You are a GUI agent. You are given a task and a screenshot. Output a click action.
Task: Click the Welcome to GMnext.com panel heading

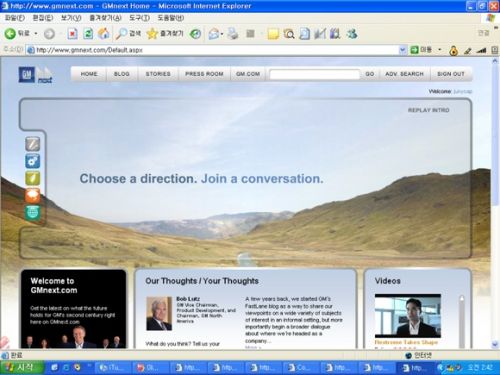54,285
